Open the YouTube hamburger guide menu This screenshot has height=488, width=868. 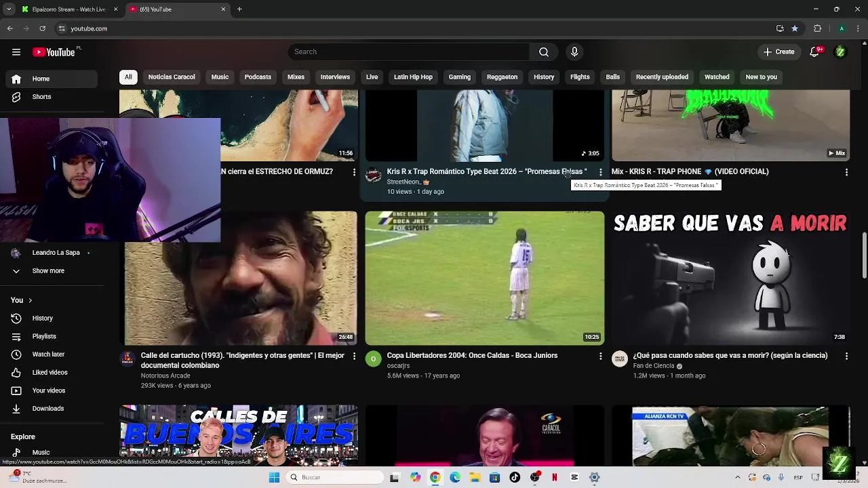[16, 52]
